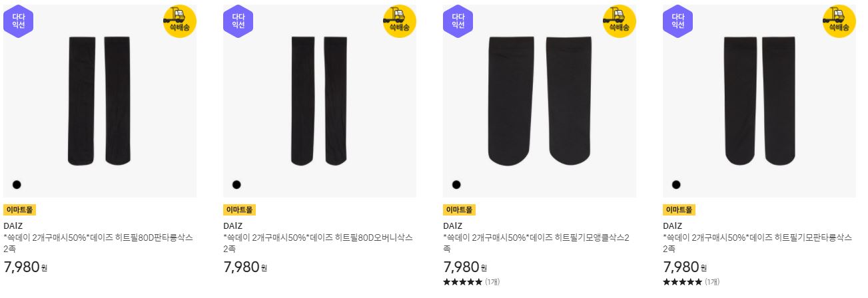Click the 이마트몰 tag on the 기모판타롱삭스 item

click(x=679, y=210)
